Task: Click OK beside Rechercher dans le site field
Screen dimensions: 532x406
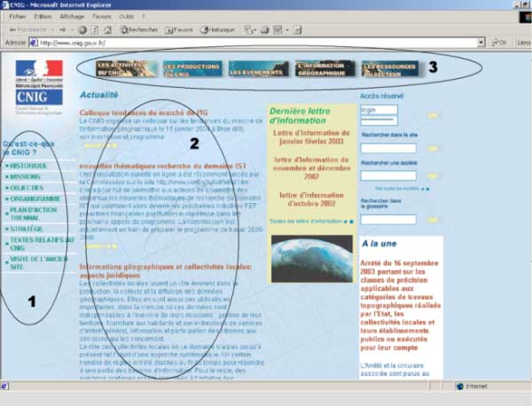Action: [x=433, y=149]
